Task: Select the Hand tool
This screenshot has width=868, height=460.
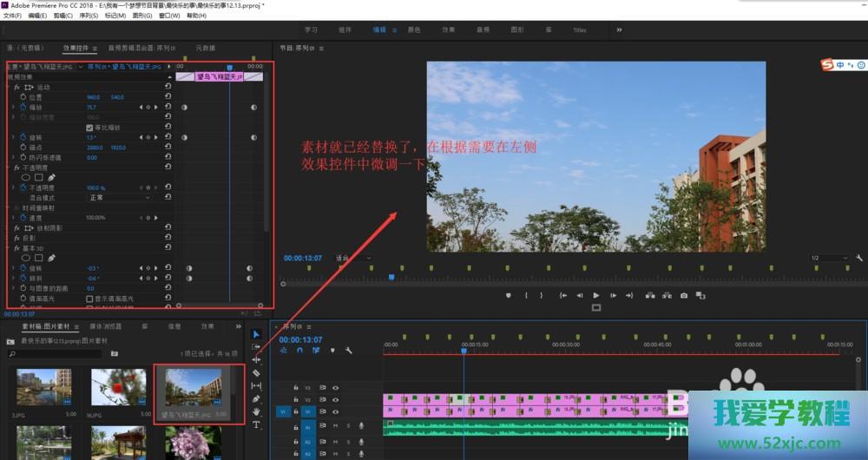Action: pos(256,411)
